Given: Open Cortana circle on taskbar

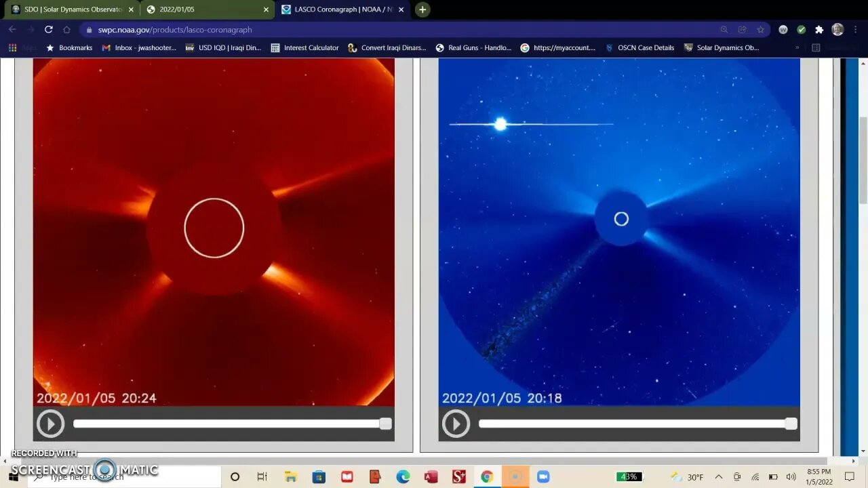Looking at the screenshot, I should (235, 476).
